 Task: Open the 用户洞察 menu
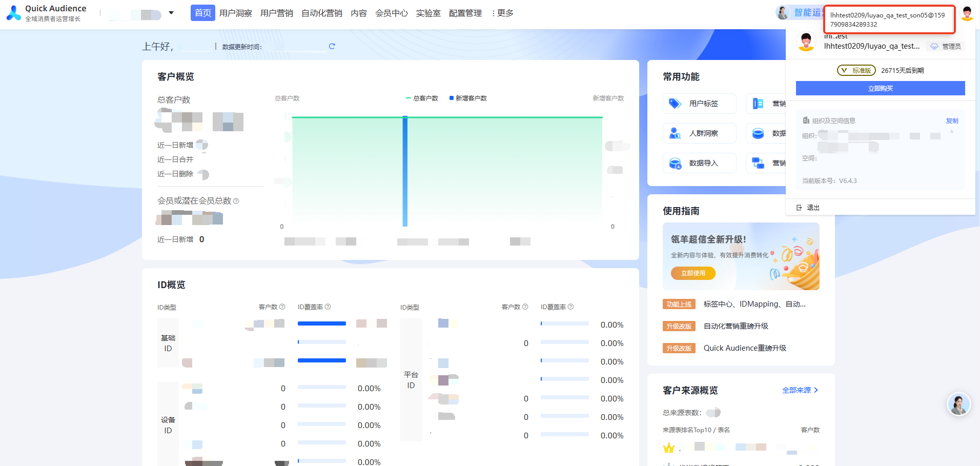point(236,13)
